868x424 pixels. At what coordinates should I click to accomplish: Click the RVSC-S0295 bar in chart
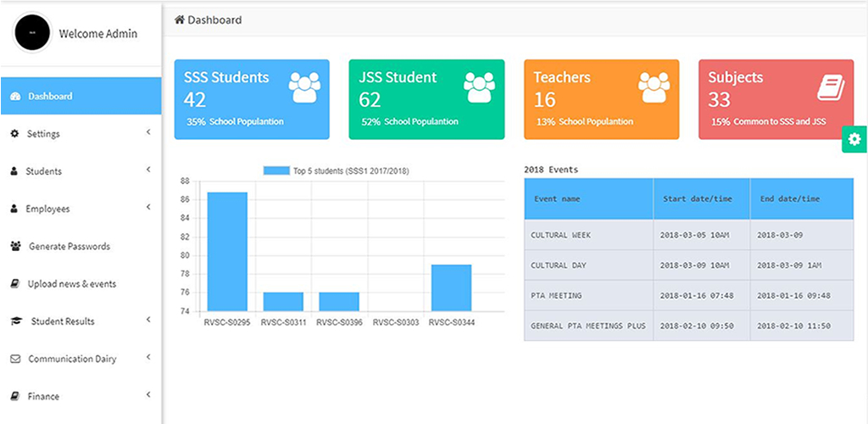tap(227, 252)
